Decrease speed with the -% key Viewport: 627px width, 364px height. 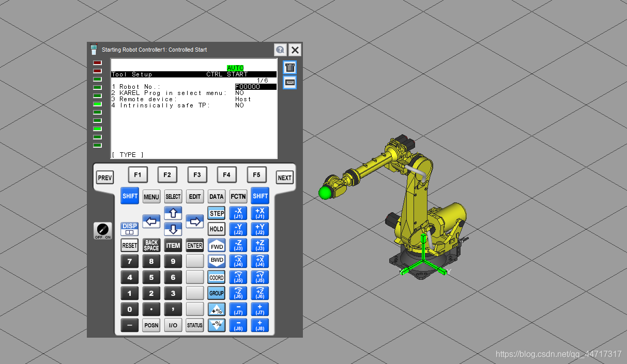pyautogui.click(x=217, y=325)
